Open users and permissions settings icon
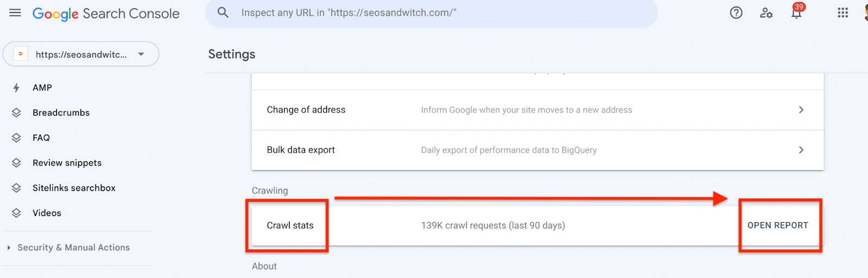This screenshot has width=868, height=278. click(766, 13)
